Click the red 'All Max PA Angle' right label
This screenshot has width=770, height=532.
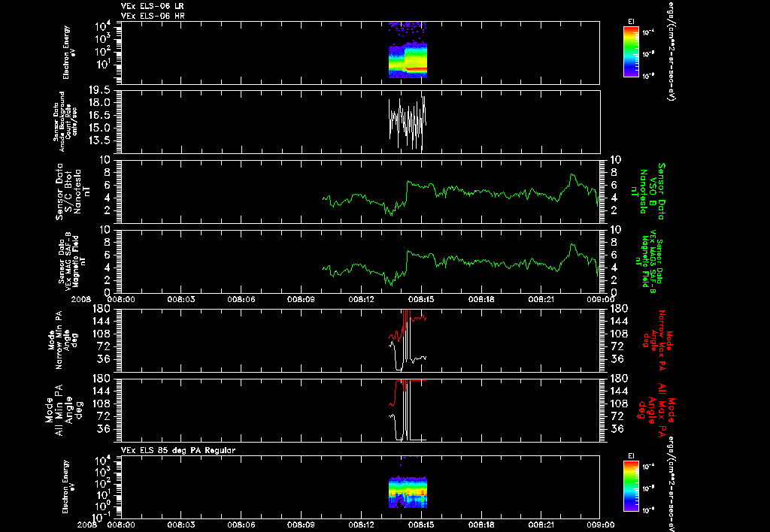[656, 410]
